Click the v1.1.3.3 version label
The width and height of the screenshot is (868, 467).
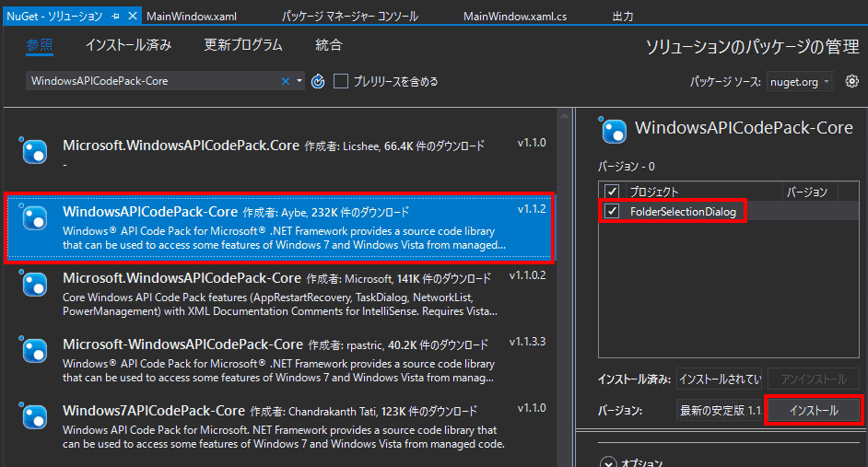point(528,342)
